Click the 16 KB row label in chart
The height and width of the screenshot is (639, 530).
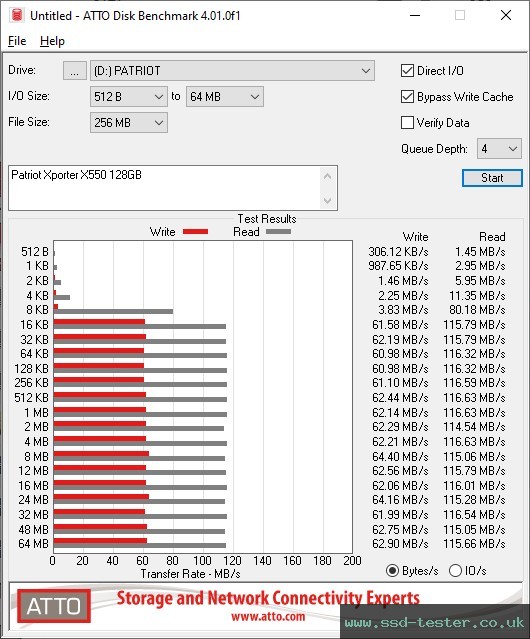coord(34,325)
